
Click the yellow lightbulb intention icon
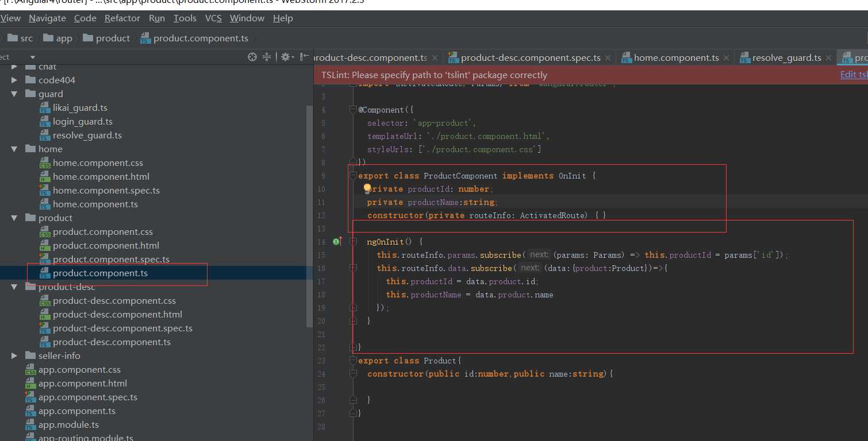[367, 188]
